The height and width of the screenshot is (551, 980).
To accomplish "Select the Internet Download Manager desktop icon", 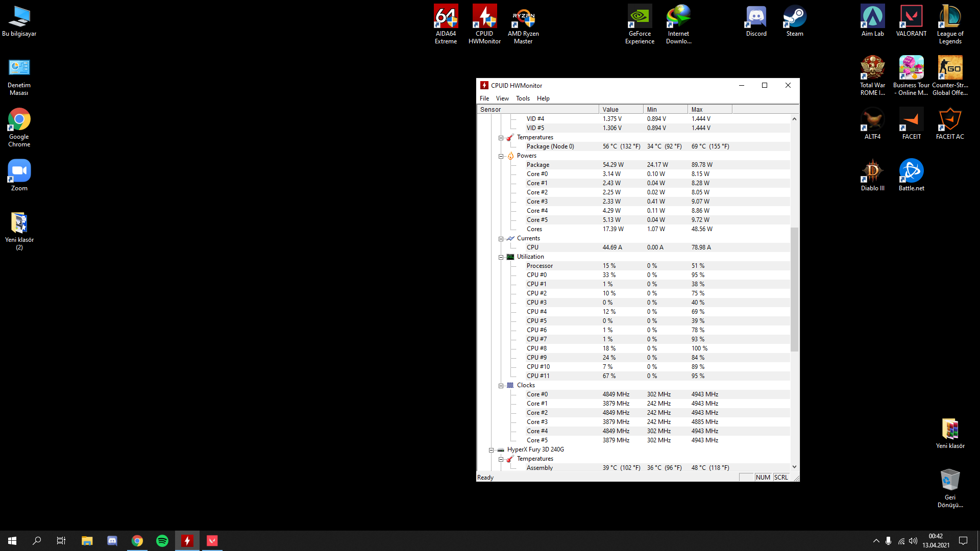I will tap(678, 24).
